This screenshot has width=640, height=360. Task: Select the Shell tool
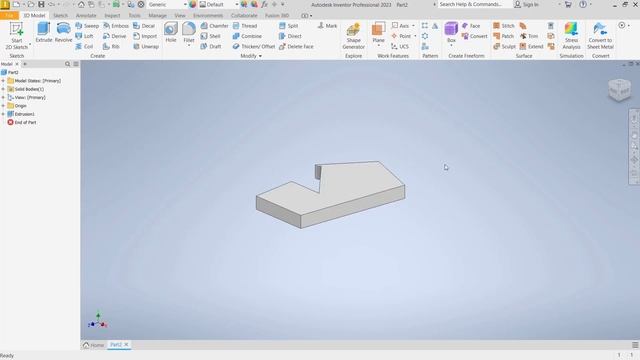[x=211, y=36]
